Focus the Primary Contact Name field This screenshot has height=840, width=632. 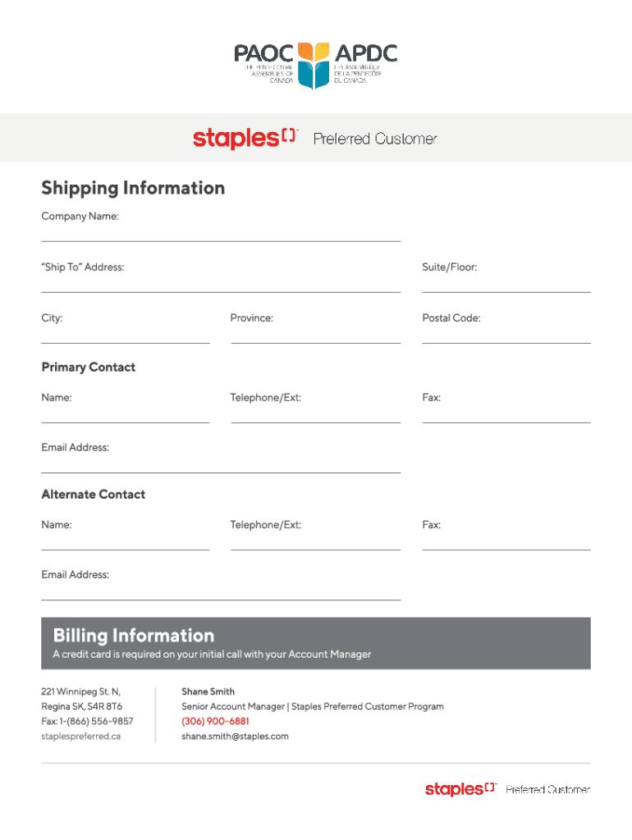[x=126, y=414]
